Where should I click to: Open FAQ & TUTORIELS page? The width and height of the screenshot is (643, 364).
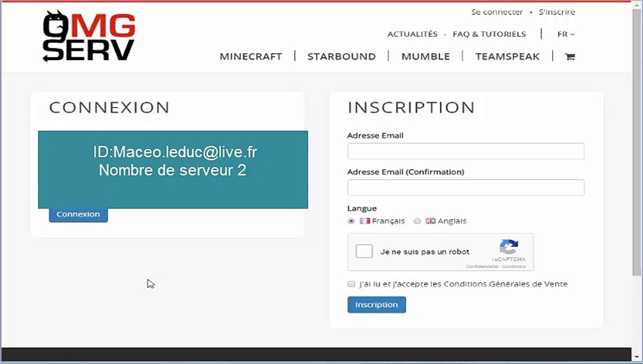[x=489, y=34]
